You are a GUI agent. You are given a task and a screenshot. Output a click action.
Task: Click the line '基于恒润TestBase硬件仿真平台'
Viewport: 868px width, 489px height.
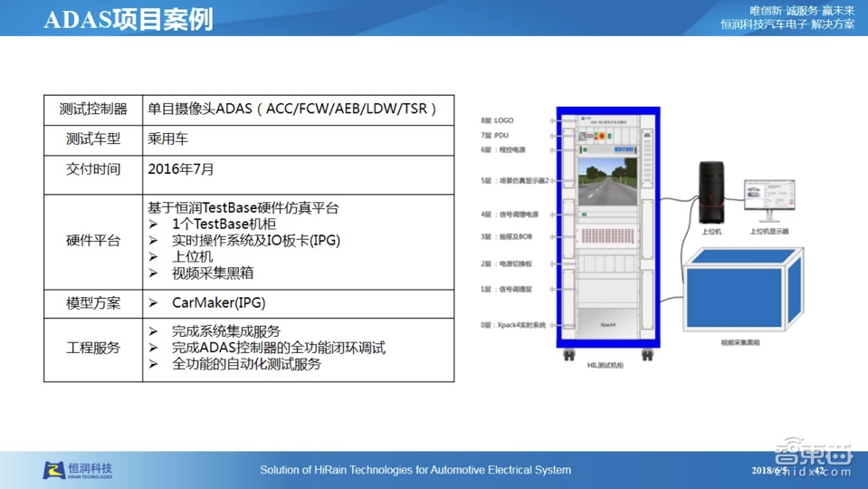pos(243,208)
